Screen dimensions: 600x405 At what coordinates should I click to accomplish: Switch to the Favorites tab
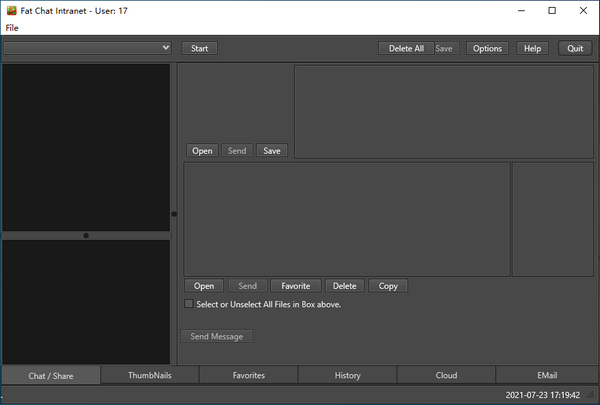[249, 375]
